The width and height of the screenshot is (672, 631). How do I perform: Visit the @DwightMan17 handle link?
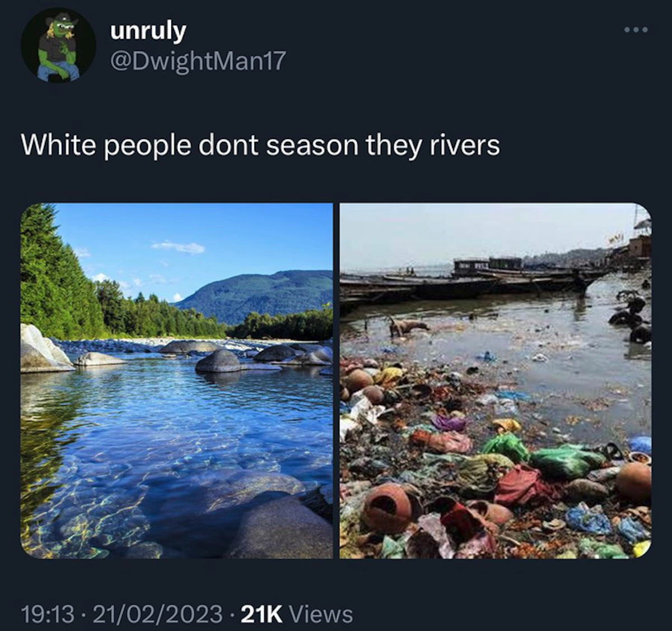198,61
